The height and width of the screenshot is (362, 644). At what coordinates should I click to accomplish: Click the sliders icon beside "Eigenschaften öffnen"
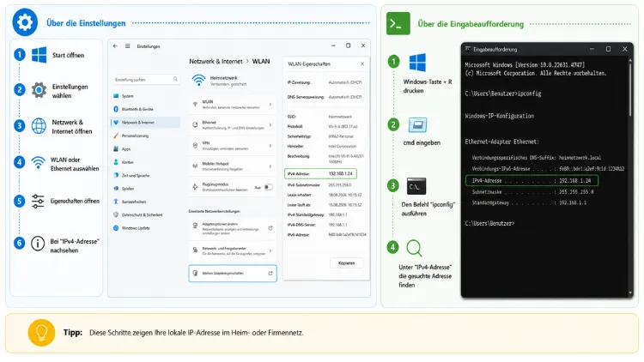(x=38, y=201)
